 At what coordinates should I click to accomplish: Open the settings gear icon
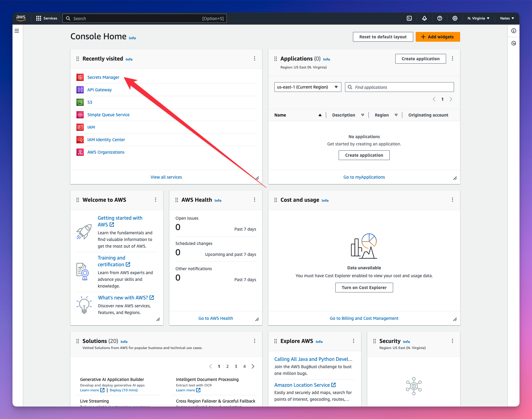[x=455, y=18]
